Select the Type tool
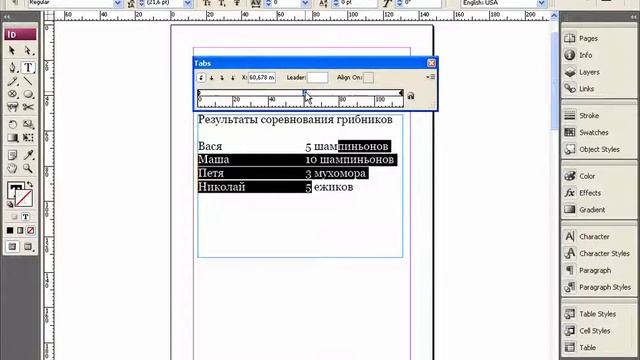 click(28, 67)
